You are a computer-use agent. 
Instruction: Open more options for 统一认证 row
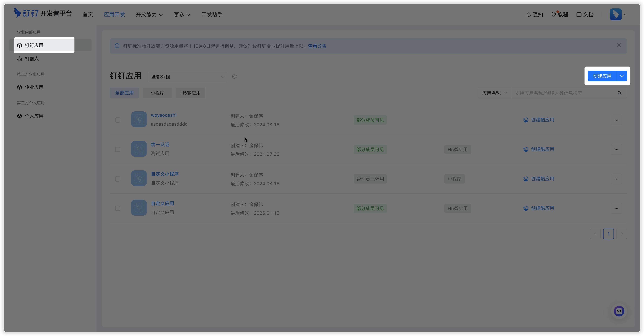coord(616,149)
